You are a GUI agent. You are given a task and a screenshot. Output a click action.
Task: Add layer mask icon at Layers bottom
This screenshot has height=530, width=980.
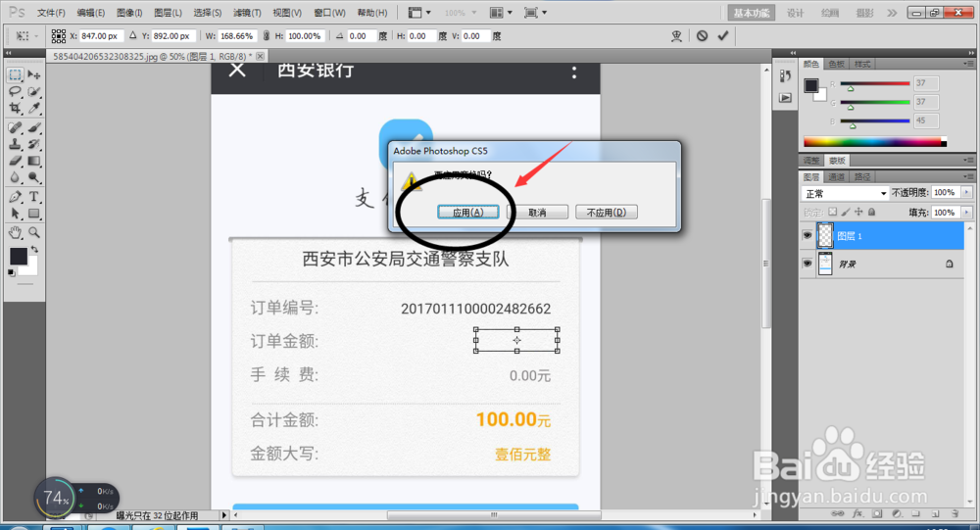click(877, 513)
